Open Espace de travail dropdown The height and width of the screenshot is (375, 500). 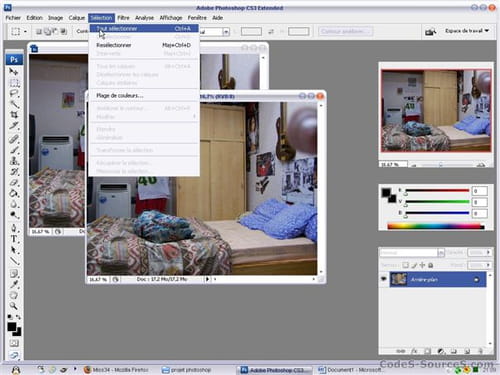pos(467,31)
